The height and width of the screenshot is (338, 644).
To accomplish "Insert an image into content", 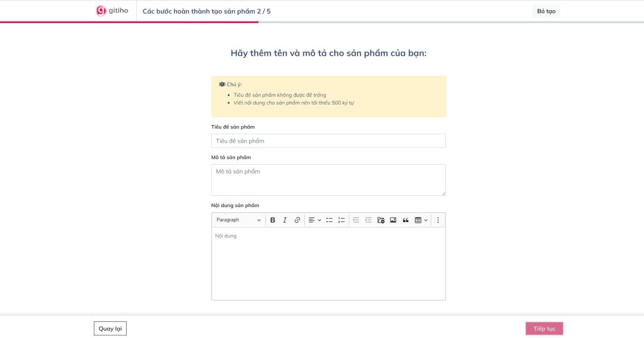I will (x=393, y=220).
